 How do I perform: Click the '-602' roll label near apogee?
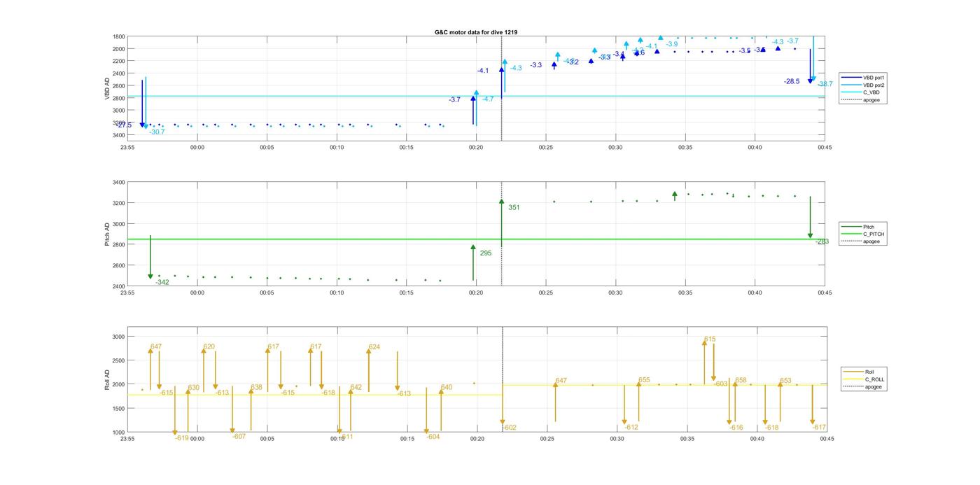(510, 428)
